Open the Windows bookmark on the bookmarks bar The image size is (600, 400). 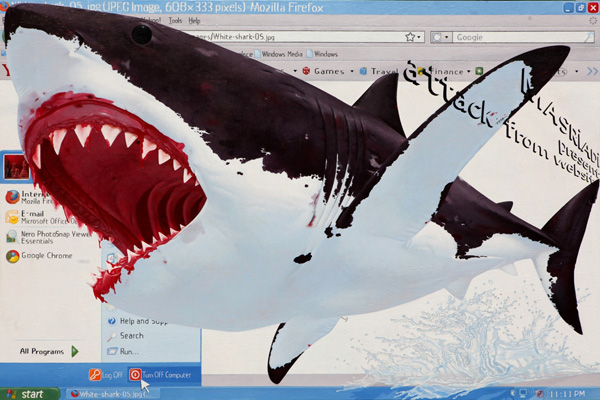pyautogui.click(x=322, y=54)
